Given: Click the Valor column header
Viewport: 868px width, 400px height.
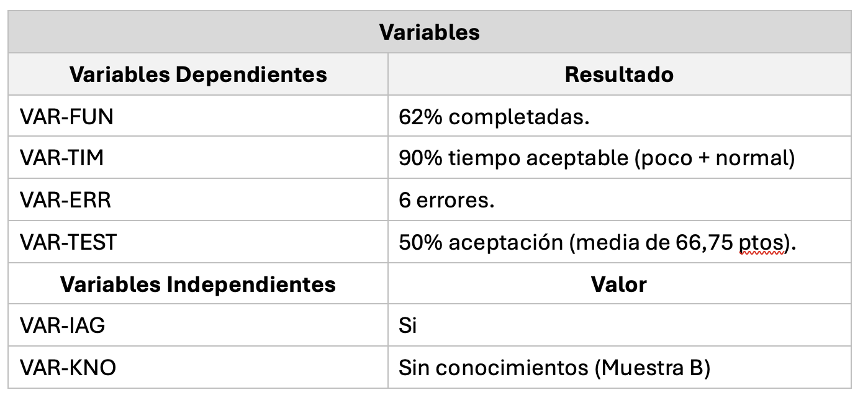Looking at the screenshot, I should click(619, 284).
